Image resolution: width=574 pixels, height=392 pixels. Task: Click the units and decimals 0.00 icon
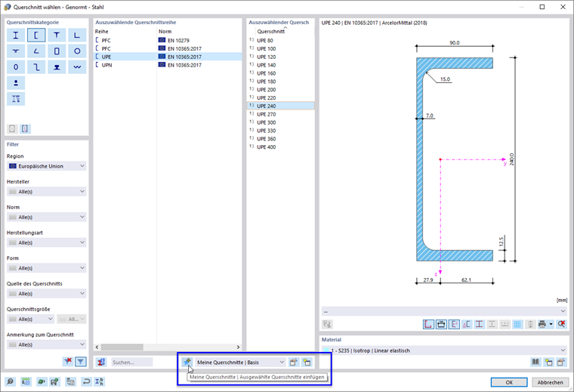click(x=26, y=381)
